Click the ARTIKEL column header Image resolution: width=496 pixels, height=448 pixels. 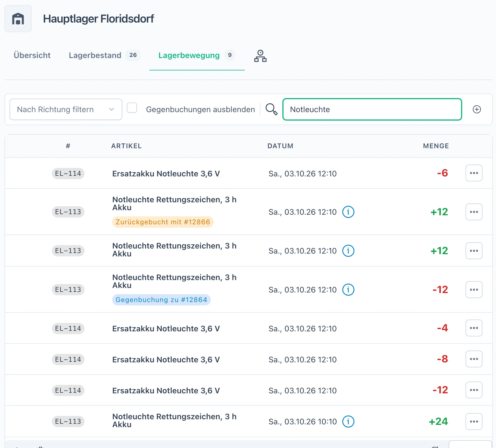click(127, 146)
